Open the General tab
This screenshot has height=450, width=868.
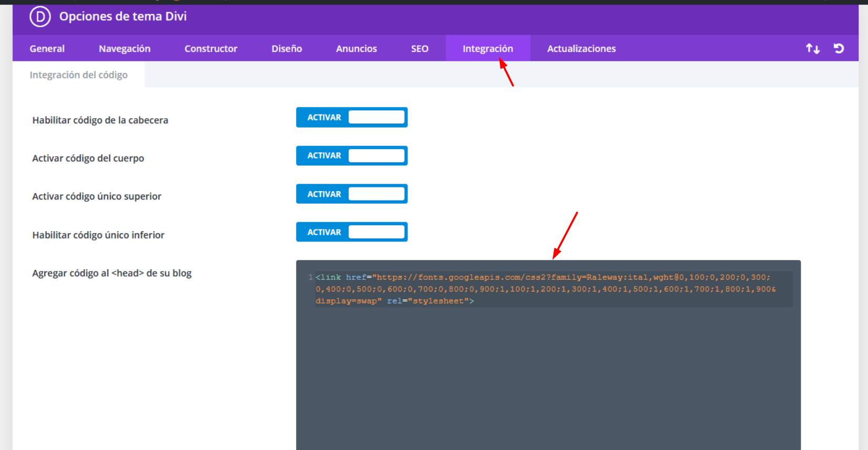point(47,48)
